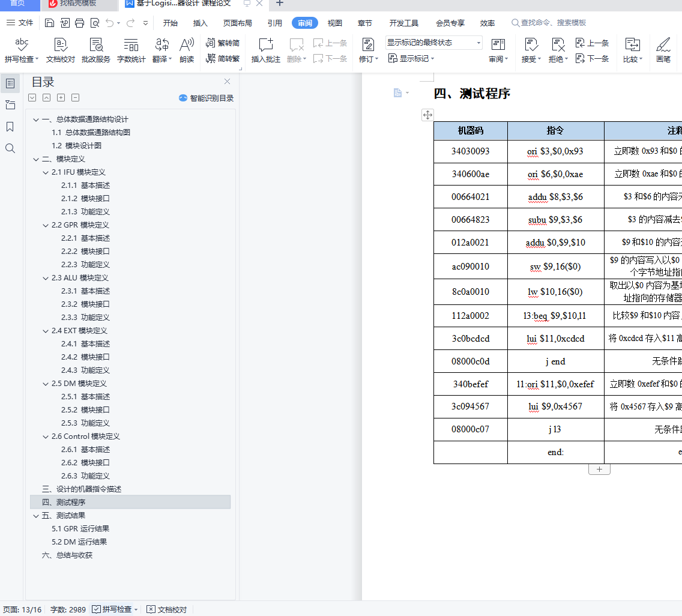
Task: Collapse 2.6 Control 模块定义 tree node
Action: click(x=46, y=436)
